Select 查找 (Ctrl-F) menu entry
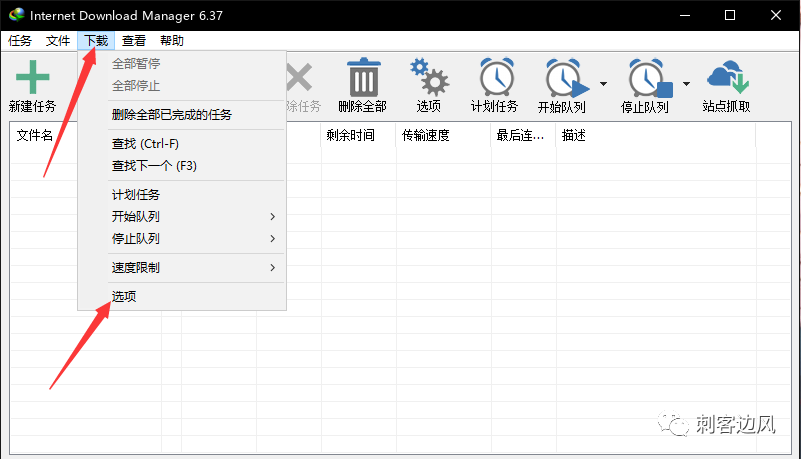This screenshot has width=801, height=459. (x=182, y=144)
